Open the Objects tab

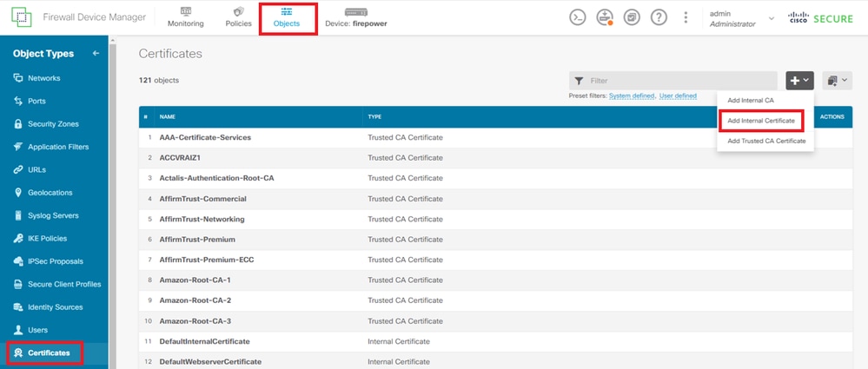click(287, 17)
